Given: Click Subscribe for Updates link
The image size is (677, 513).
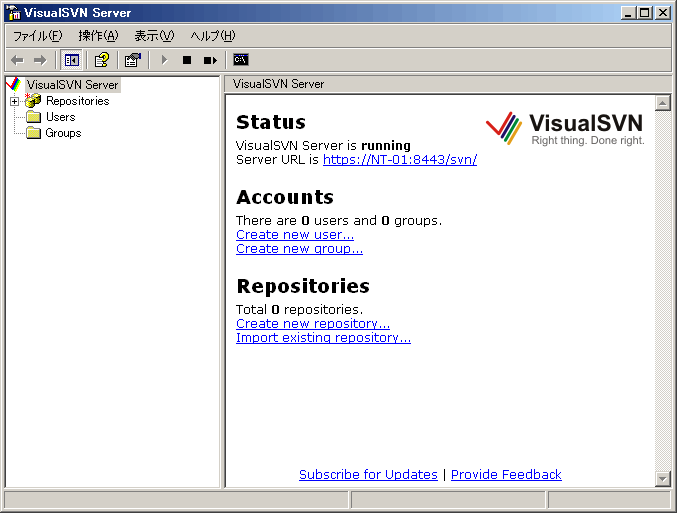Looking at the screenshot, I should (368, 475).
